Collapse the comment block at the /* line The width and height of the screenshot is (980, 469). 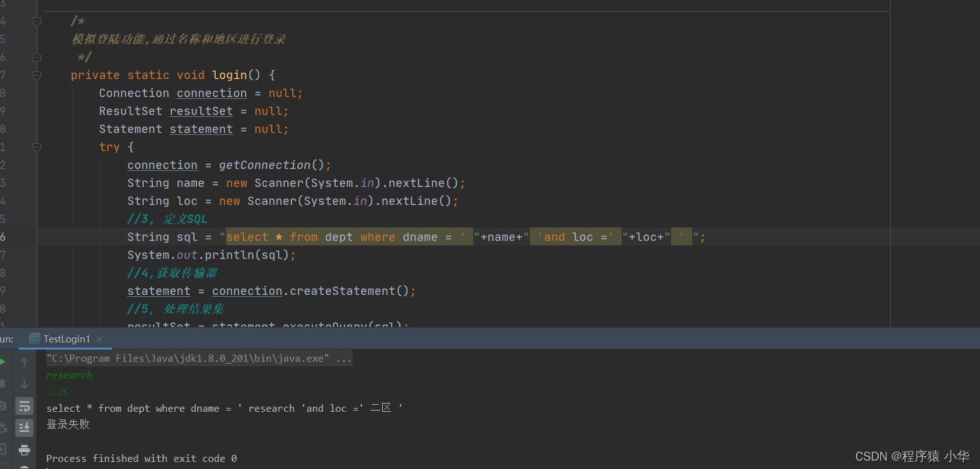click(x=37, y=21)
